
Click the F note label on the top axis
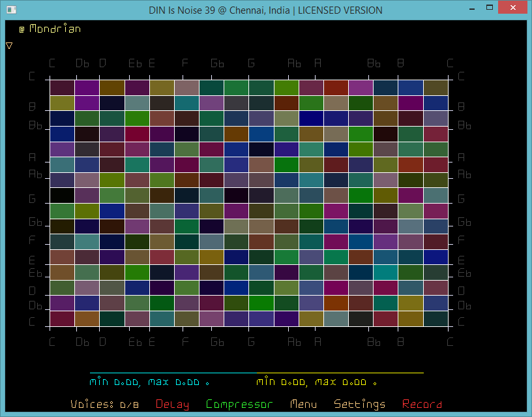coord(185,63)
